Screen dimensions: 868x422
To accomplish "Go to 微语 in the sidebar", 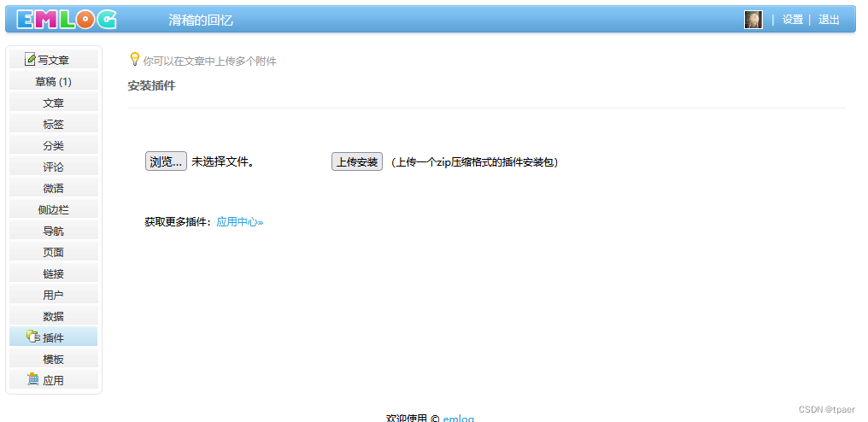I will 54,188.
